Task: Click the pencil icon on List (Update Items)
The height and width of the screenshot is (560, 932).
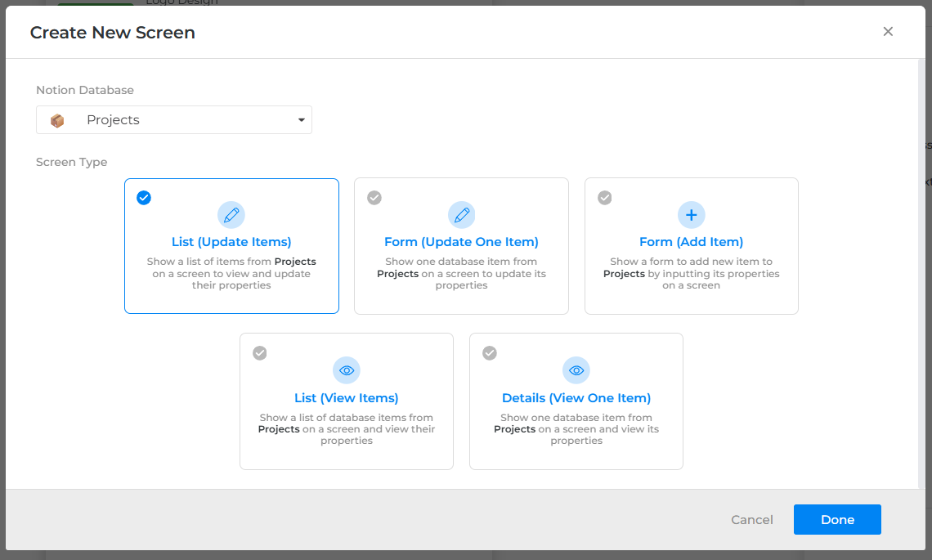Action: (231, 214)
